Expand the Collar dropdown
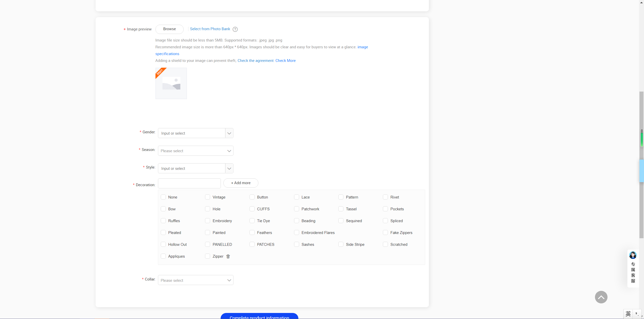 point(195,280)
